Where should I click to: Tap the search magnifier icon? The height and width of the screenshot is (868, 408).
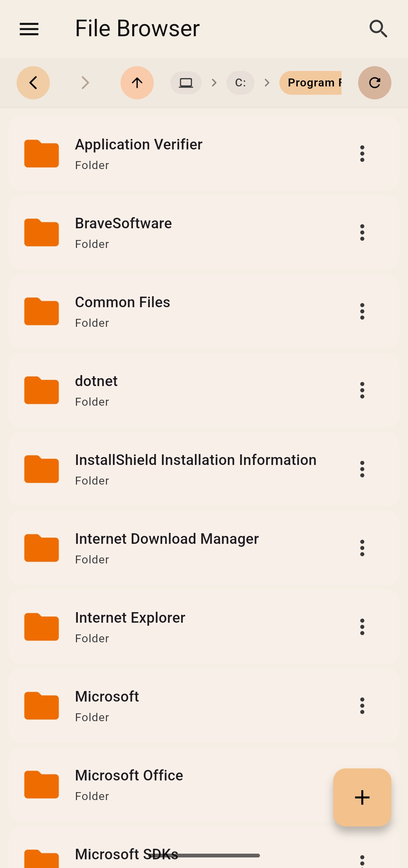pyautogui.click(x=378, y=29)
